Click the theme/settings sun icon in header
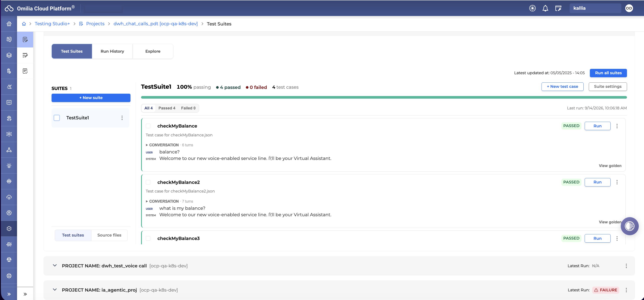Viewport: 644px width, 300px height. click(532, 8)
